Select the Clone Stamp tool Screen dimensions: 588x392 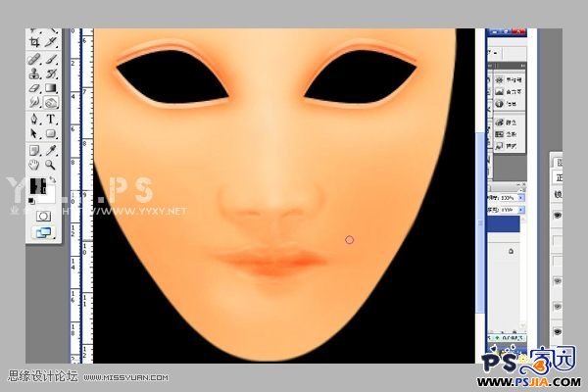(34, 73)
